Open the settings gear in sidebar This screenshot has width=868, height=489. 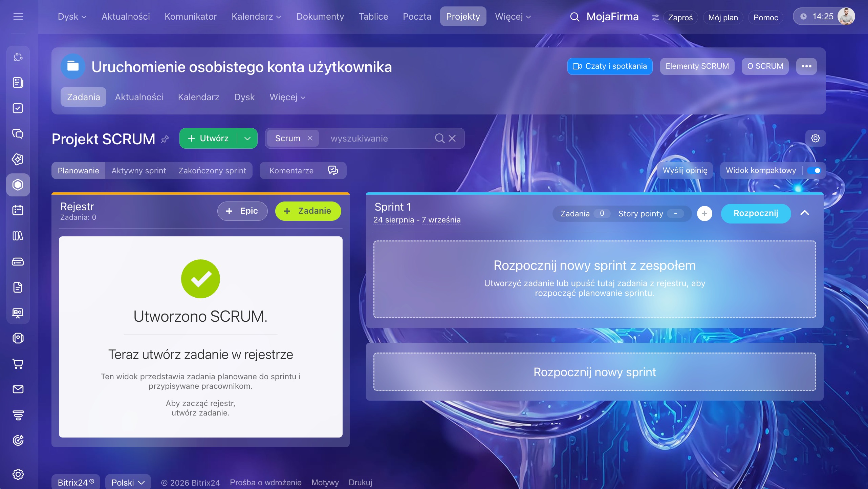pyautogui.click(x=18, y=474)
